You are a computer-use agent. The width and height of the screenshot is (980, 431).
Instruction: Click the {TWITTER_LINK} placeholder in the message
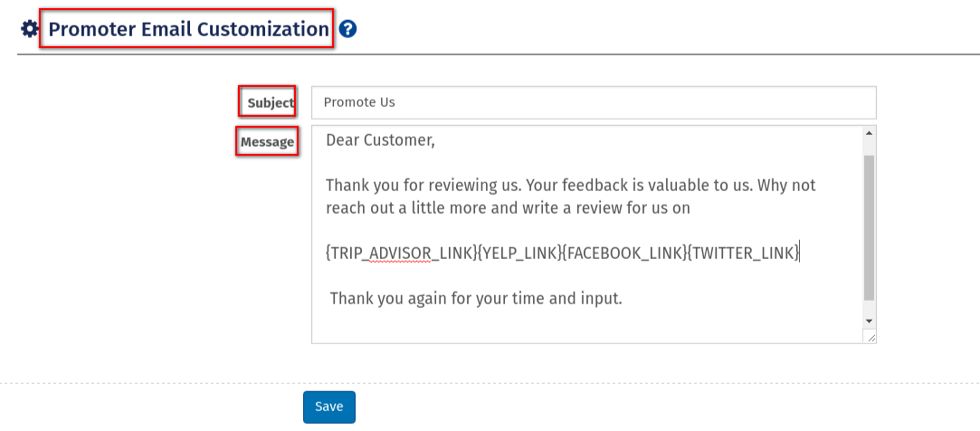click(743, 253)
